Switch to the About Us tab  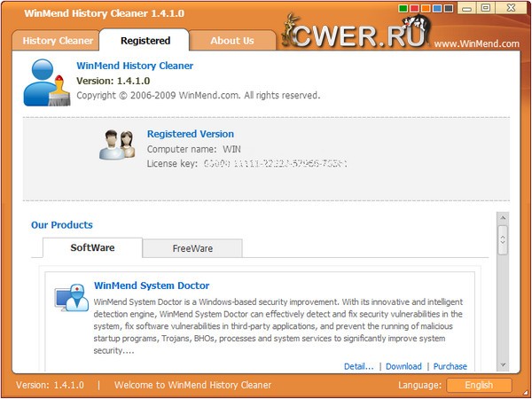232,41
